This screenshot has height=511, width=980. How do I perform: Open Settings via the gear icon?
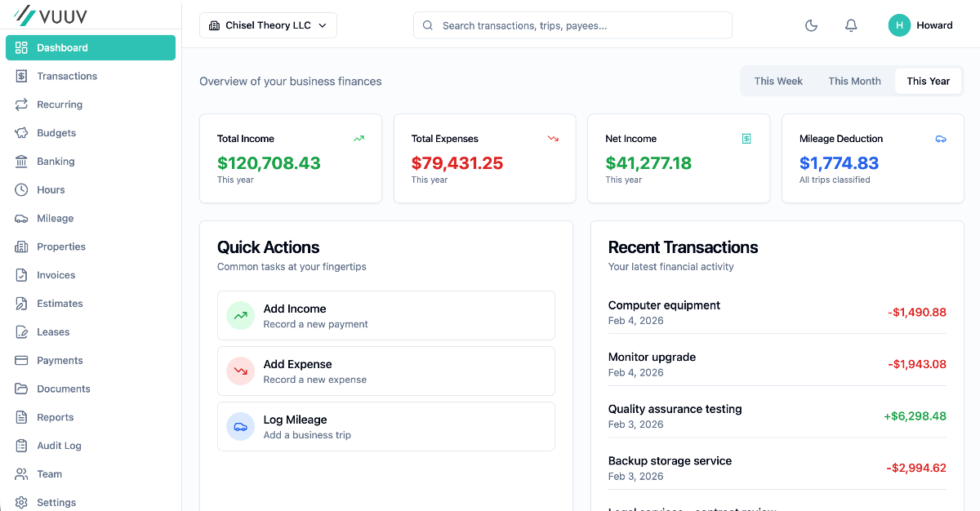[21, 502]
